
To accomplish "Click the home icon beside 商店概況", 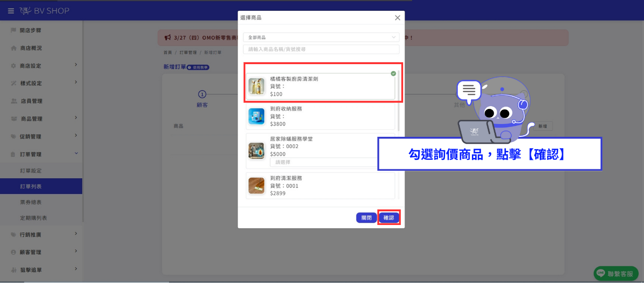I will [x=13, y=48].
